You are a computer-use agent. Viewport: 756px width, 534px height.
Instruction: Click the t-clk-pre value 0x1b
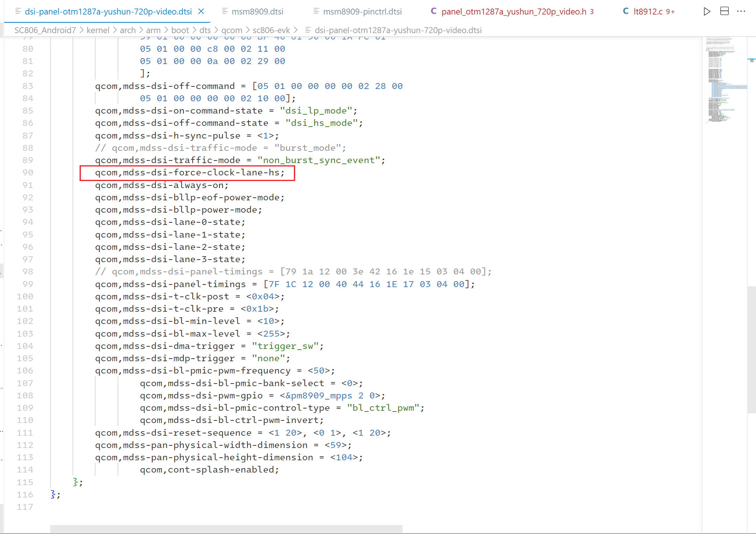point(257,309)
